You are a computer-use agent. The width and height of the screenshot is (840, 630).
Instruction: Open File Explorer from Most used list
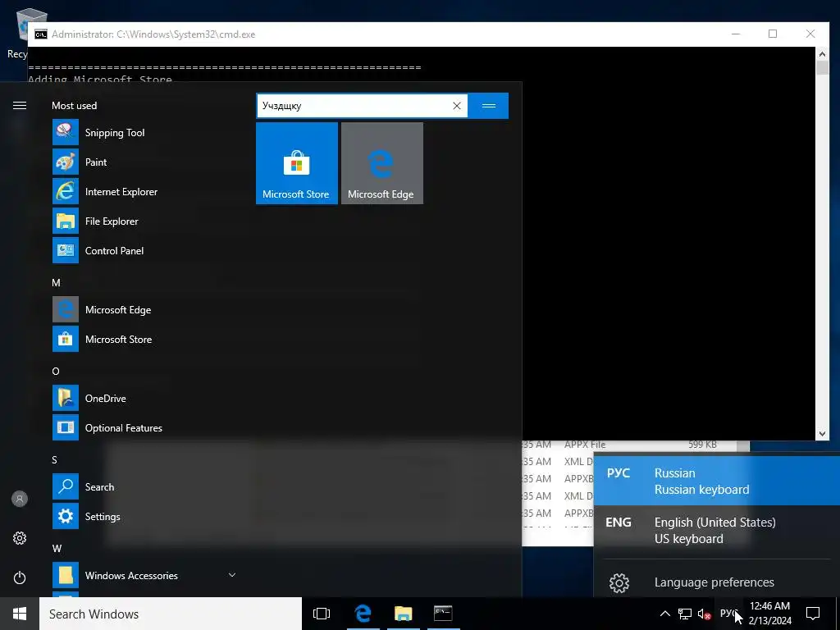click(144, 221)
